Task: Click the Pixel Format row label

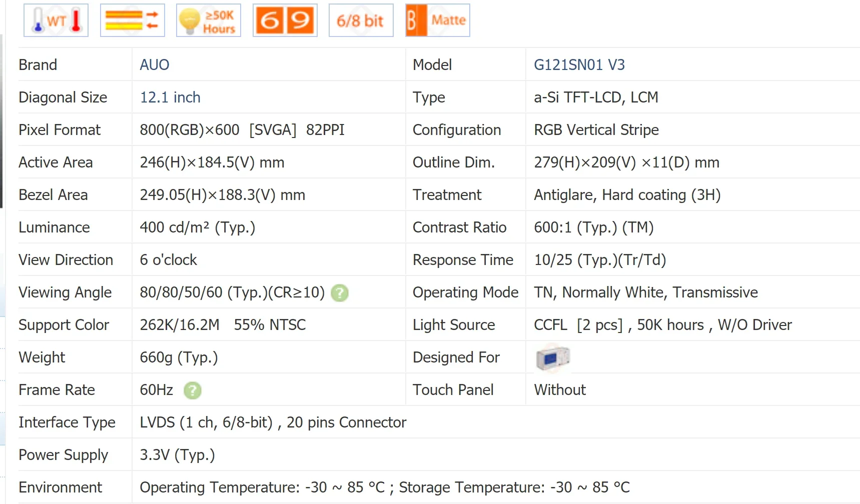Action: point(60,130)
